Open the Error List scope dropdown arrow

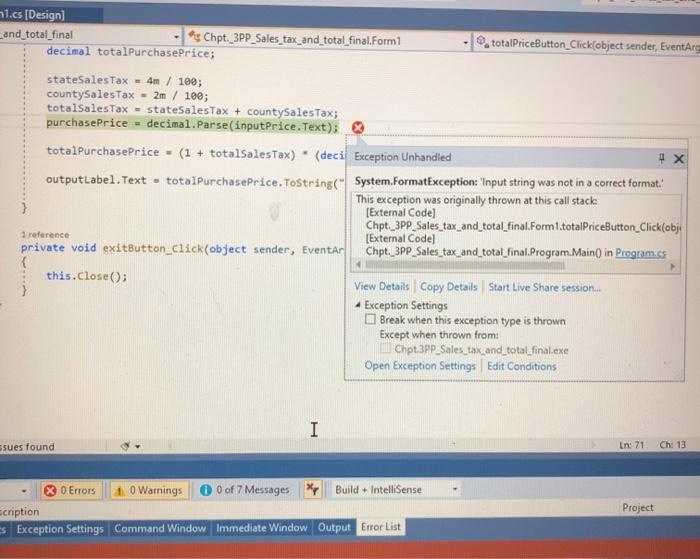(x=24, y=491)
